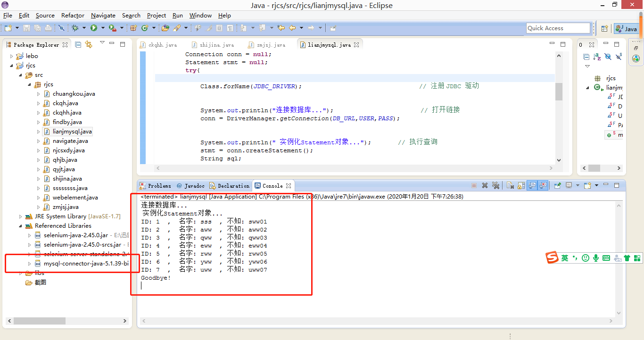Click Open Perspective icon

604,29
